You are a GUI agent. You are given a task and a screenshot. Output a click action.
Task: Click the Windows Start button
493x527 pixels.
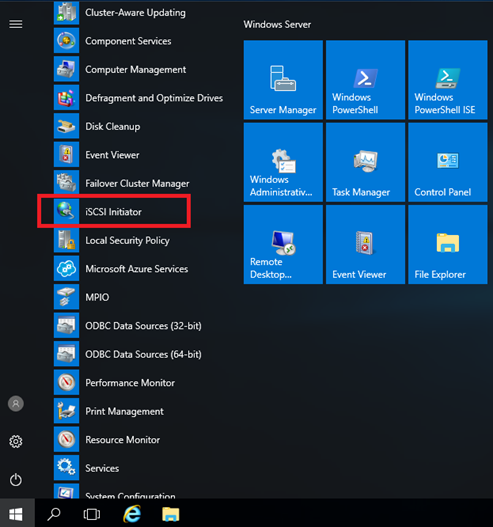tap(16, 514)
